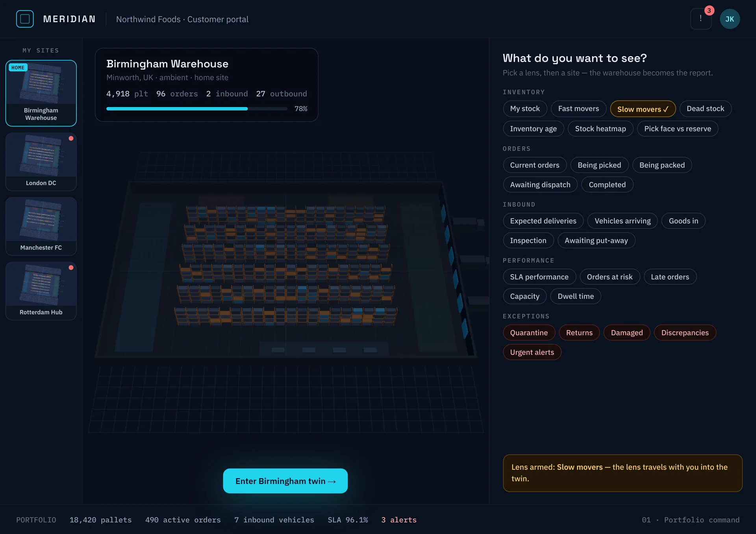Select the London DC site thumbnail
756x534 pixels.
(41, 162)
